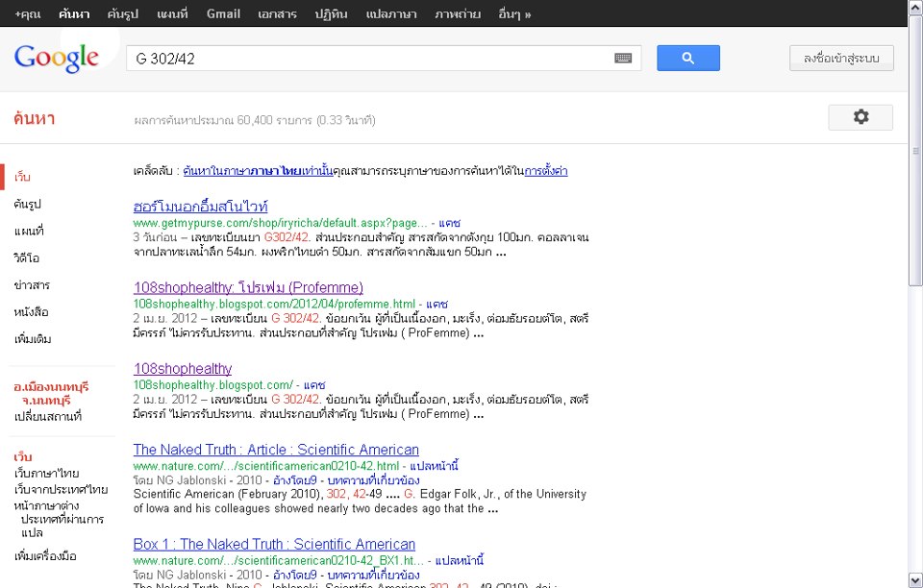Click the Google logo
This screenshot has height=588, width=923.
click(x=57, y=59)
